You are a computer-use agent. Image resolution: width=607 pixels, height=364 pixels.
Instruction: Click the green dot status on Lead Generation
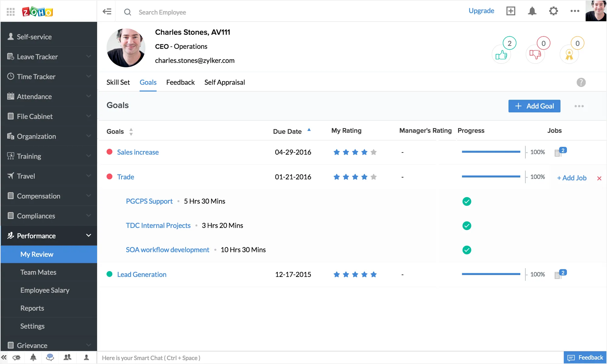pos(109,274)
